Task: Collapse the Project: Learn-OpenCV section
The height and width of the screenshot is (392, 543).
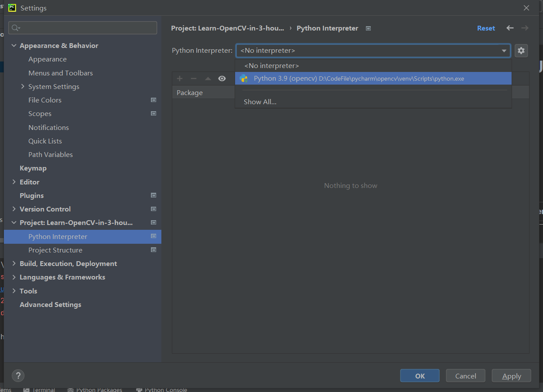Action: (14, 222)
